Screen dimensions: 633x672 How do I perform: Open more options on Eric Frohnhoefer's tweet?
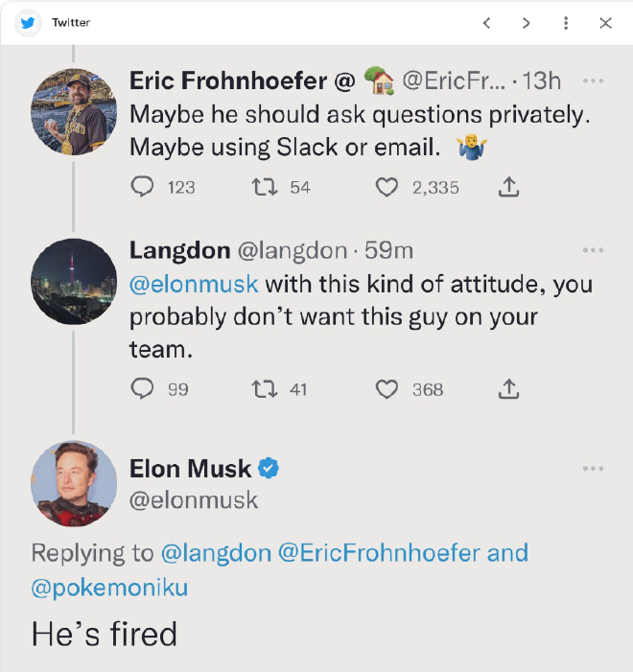coord(593,81)
